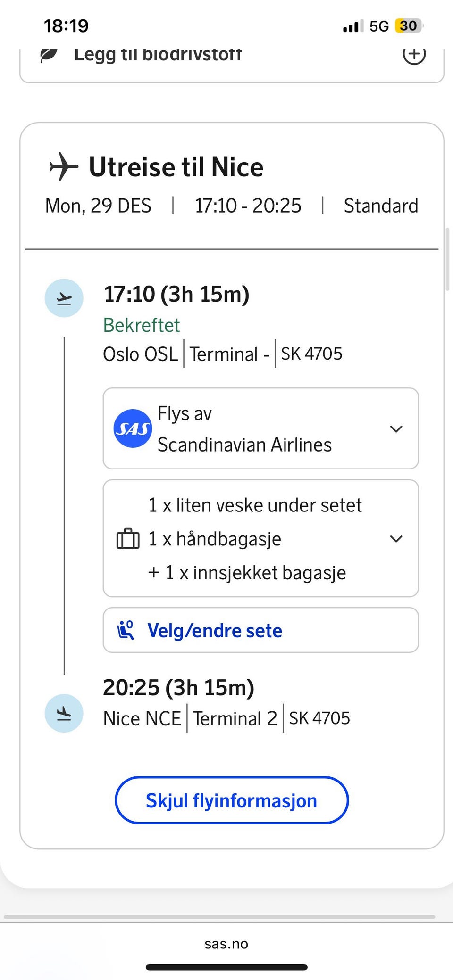This screenshot has width=453, height=980.
Task: Tap the leaf biofuel icon
Action: (x=49, y=55)
